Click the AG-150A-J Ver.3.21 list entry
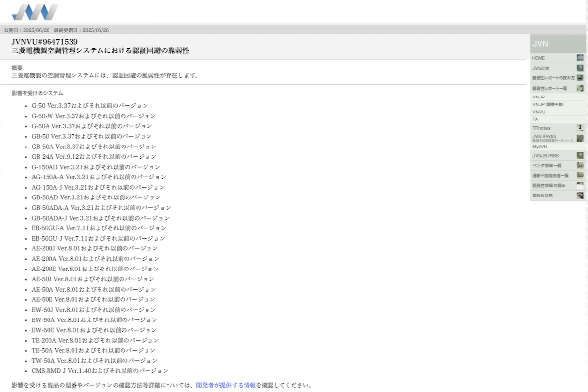 pyautogui.click(x=98, y=188)
